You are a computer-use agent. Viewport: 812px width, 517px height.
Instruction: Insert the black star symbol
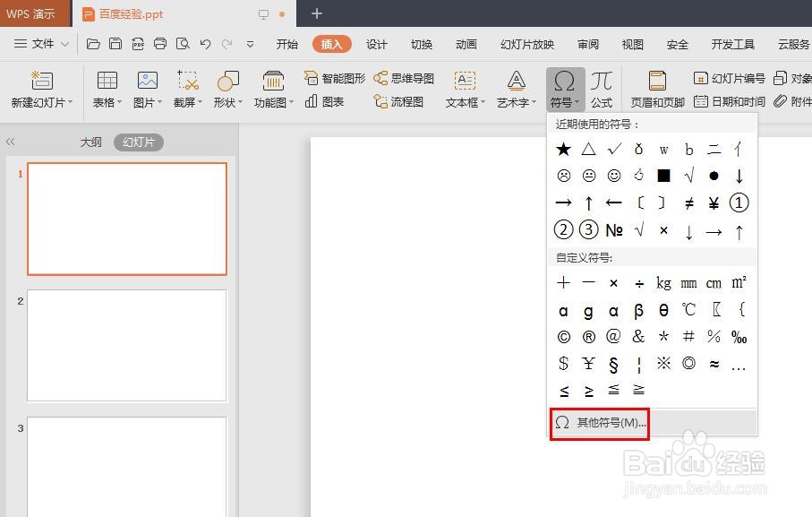point(563,150)
